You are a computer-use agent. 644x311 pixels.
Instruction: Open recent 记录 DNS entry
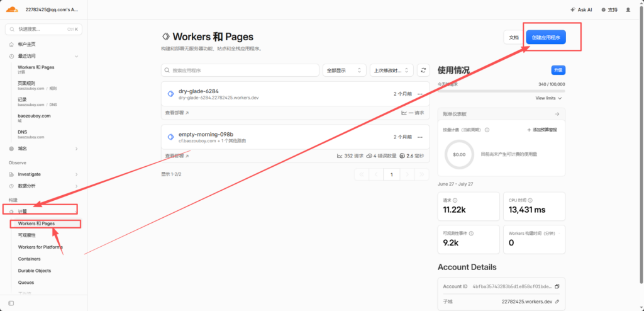(37, 101)
